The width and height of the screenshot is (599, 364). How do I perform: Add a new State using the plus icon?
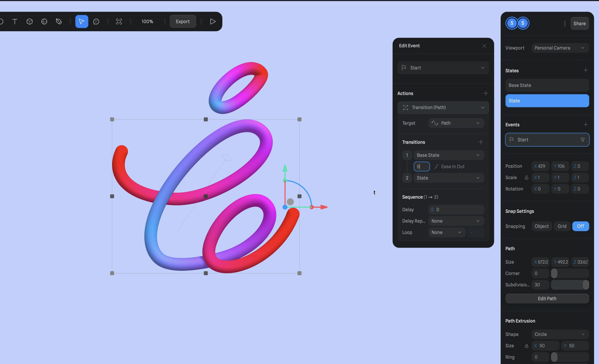[x=585, y=70]
